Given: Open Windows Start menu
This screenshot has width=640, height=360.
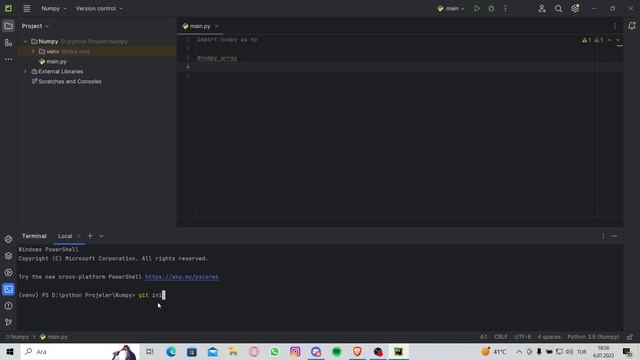Looking at the screenshot, I should [x=10, y=351].
